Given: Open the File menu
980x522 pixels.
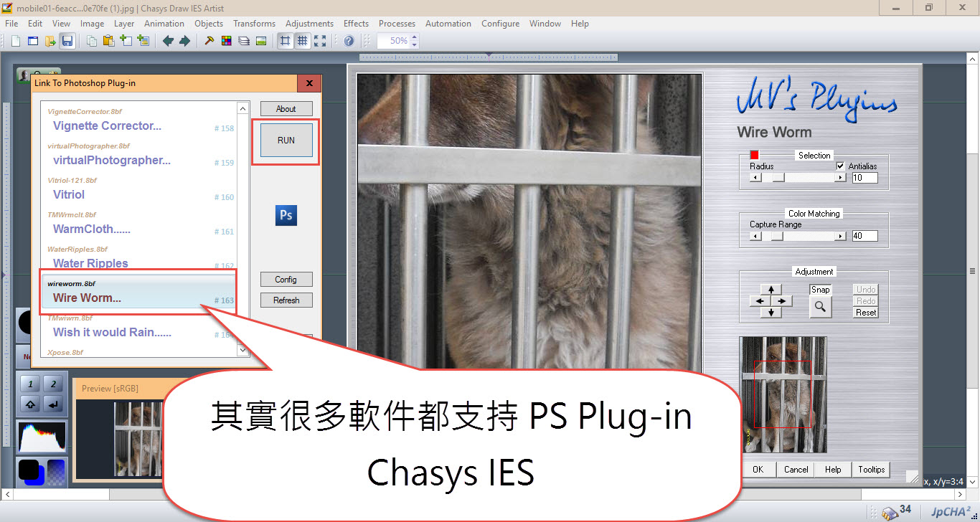Looking at the screenshot, I should (11, 24).
